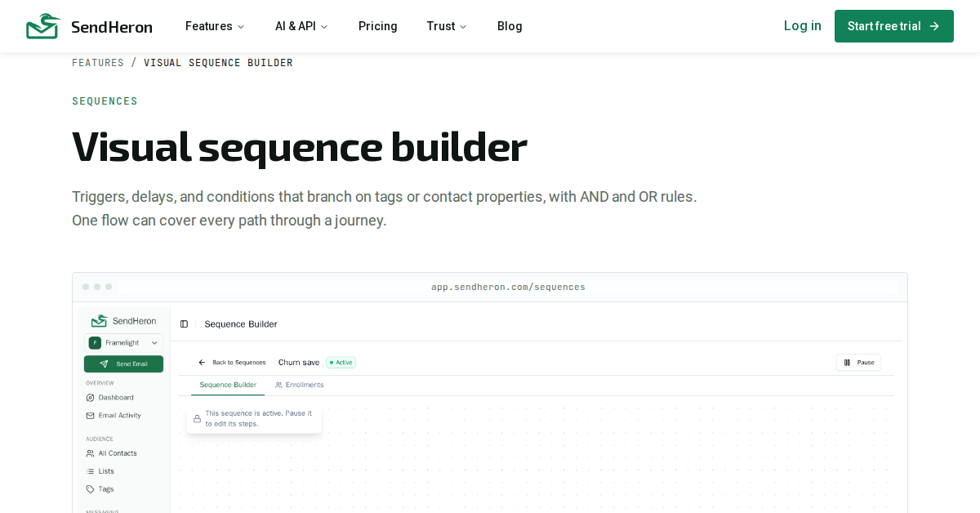Screen dimensions: 980x513
Task: Click the Log in link
Action: pos(803,25)
